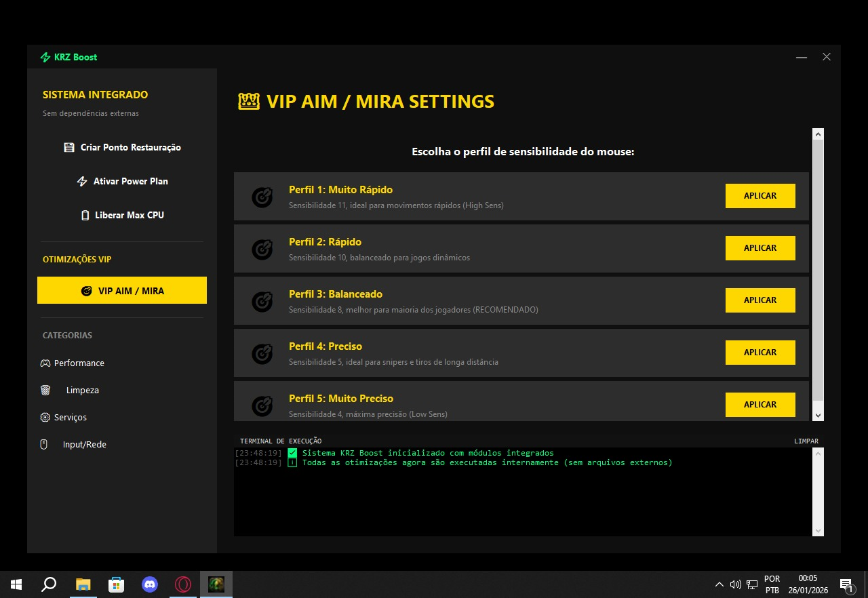The width and height of the screenshot is (868, 598).
Task: Click the target icon beside Perfil 5: Muito Preciso
Action: pyautogui.click(x=262, y=405)
